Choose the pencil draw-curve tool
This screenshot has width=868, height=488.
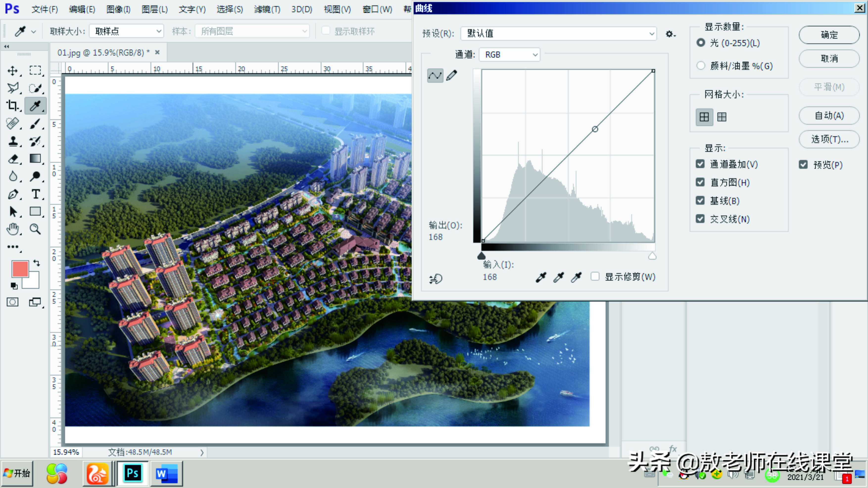point(452,75)
